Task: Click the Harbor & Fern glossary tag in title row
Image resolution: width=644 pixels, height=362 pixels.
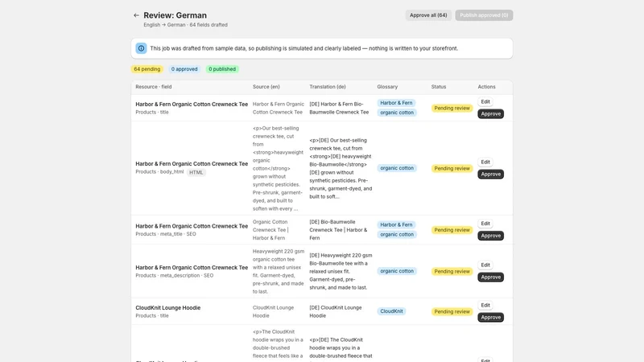Action: pyautogui.click(x=396, y=103)
